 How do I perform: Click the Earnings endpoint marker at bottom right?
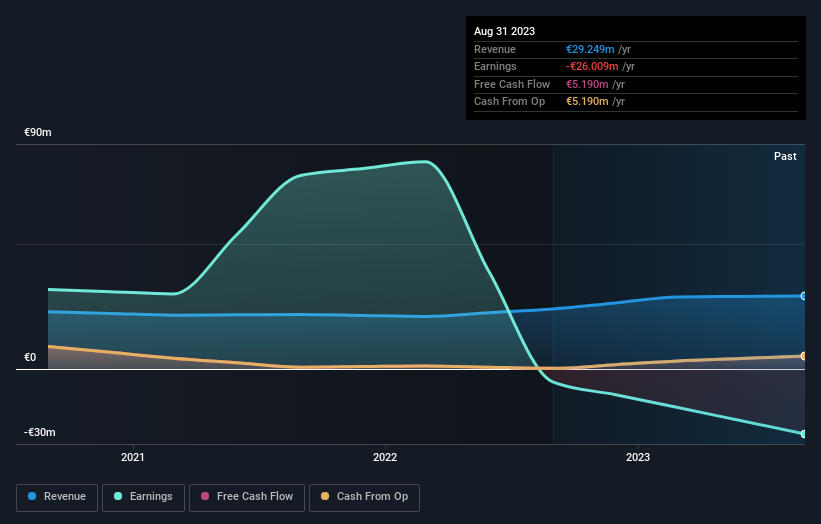coord(803,434)
